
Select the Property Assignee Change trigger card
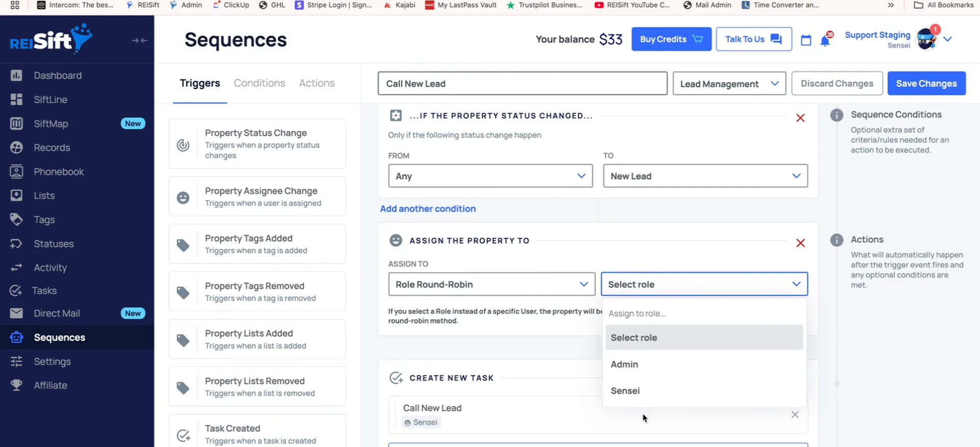tap(257, 196)
